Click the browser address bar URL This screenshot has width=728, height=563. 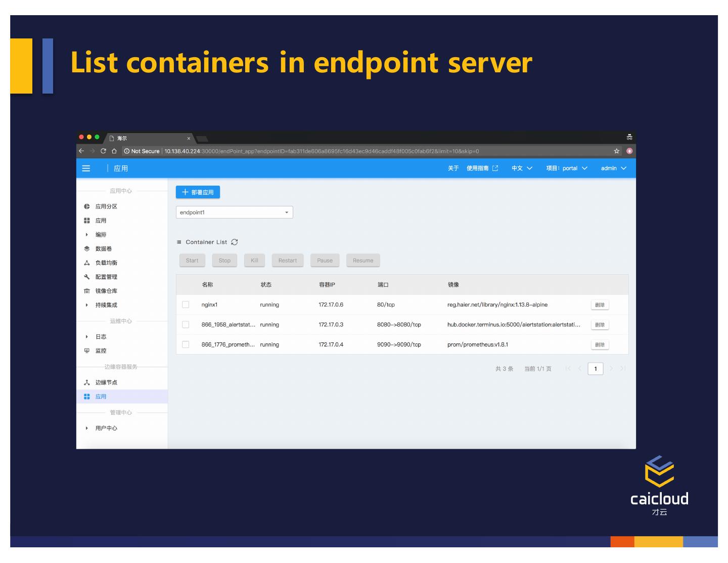[x=322, y=151]
